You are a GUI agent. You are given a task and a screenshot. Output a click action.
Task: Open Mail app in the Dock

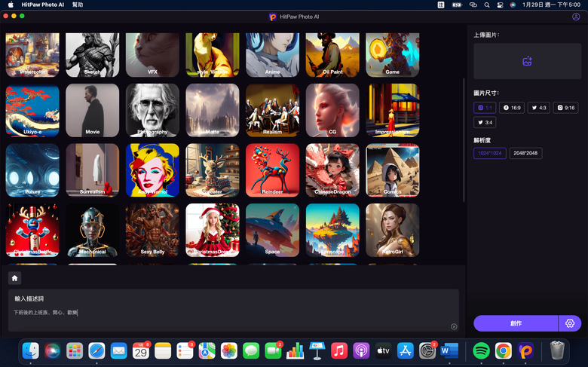[119, 351]
